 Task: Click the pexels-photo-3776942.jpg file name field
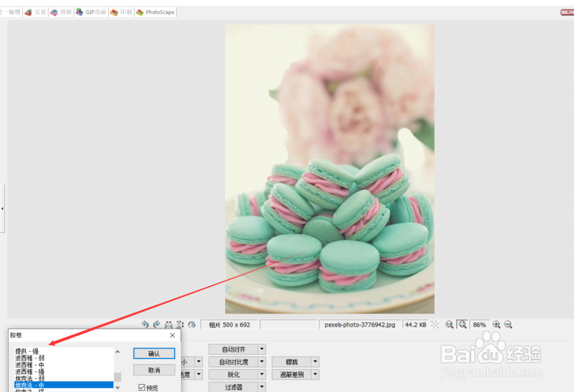point(359,325)
